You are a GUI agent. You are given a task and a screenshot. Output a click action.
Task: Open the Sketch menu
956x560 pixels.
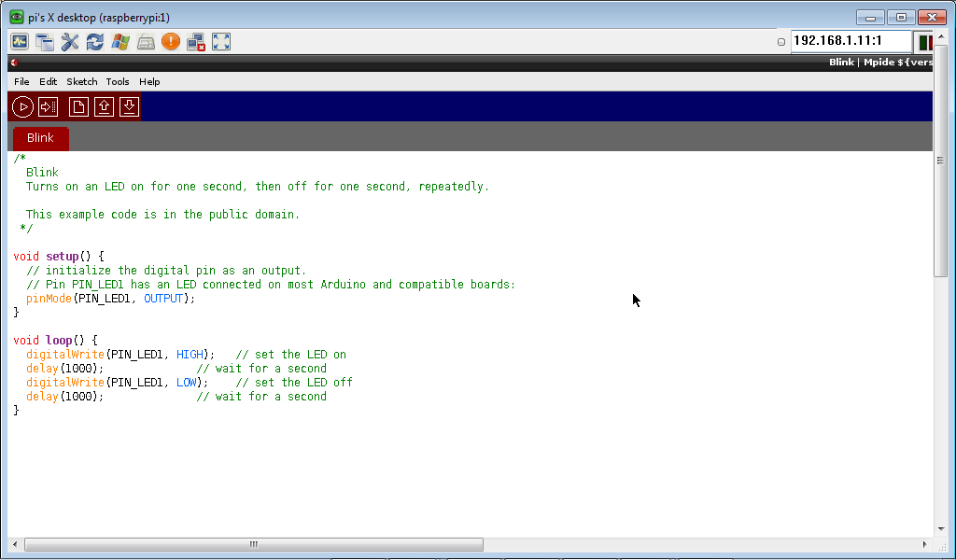[x=82, y=81]
